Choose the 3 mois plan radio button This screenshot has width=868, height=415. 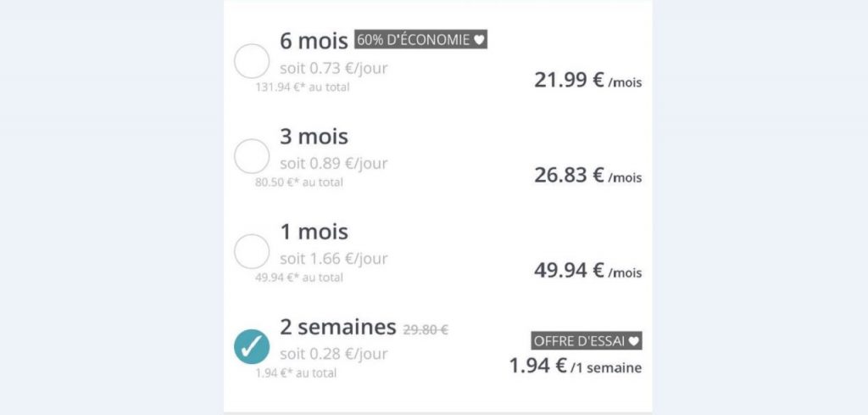pos(251,156)
